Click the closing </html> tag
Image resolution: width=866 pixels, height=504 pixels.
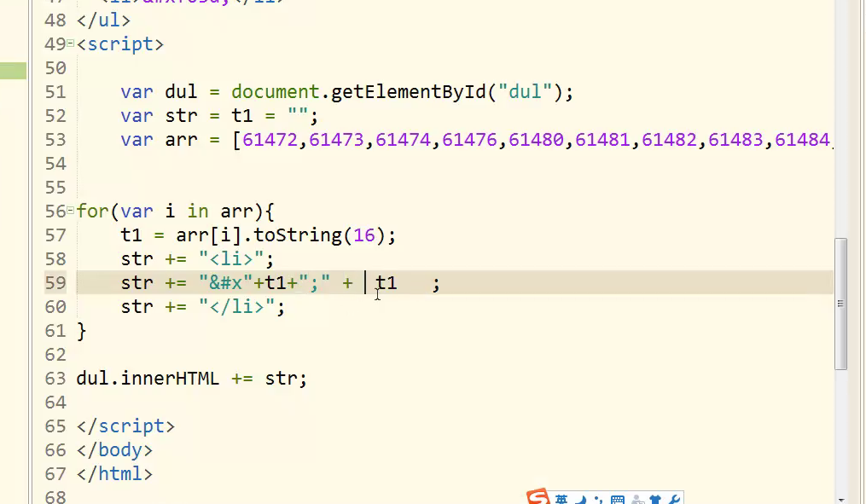(114, 473)
